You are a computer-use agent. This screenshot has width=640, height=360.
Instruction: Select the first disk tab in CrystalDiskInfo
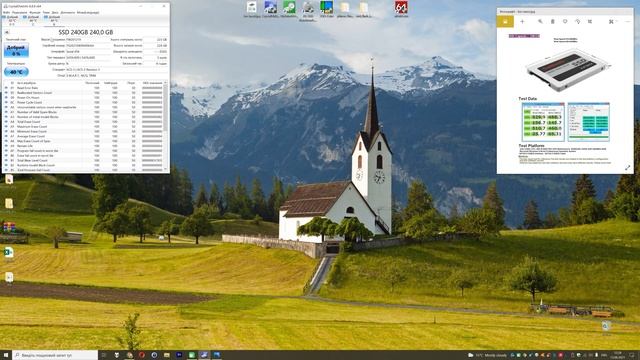12,20
